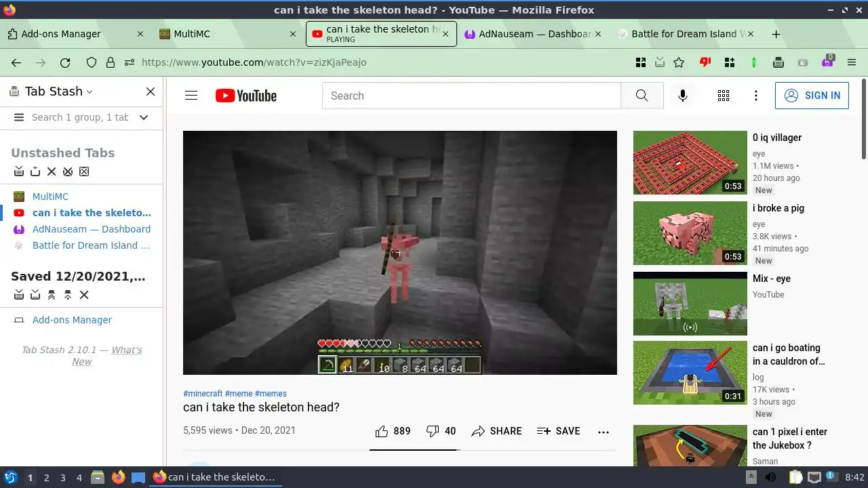
Task: Open the Firefox application menu
Action: [x=852, y=62]
